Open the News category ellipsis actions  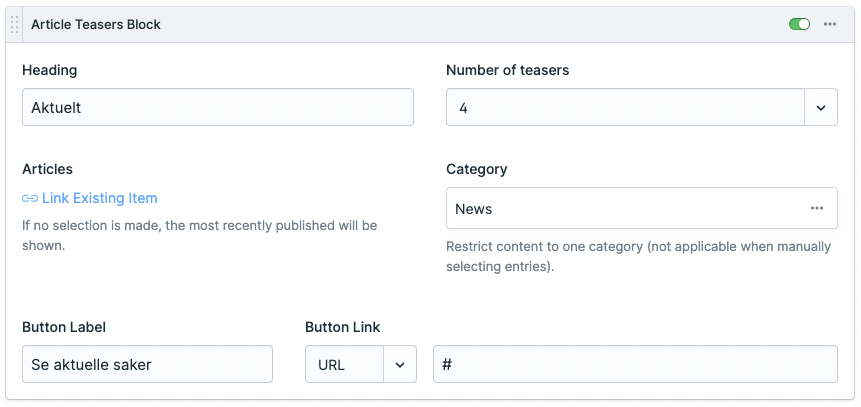[x=816, y=208]
